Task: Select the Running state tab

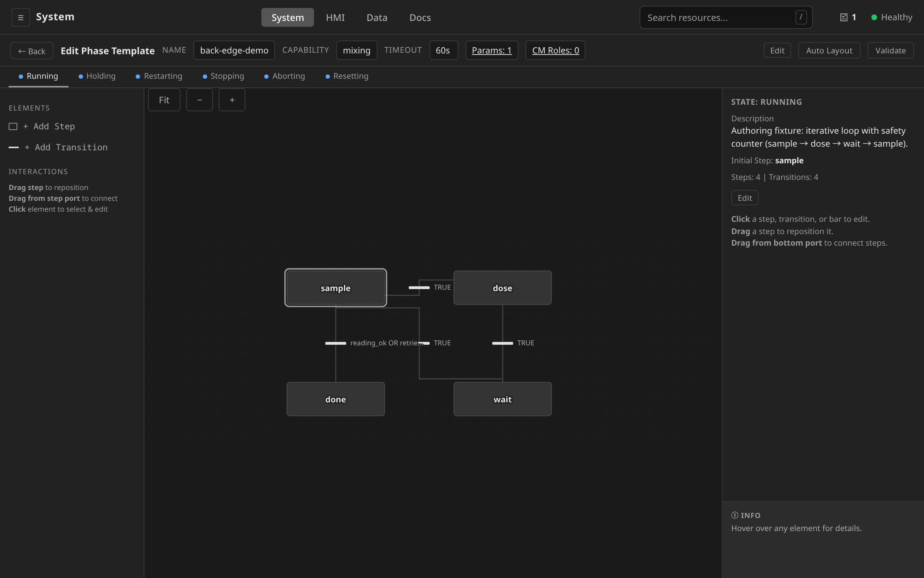Action: tap(39, 76)
